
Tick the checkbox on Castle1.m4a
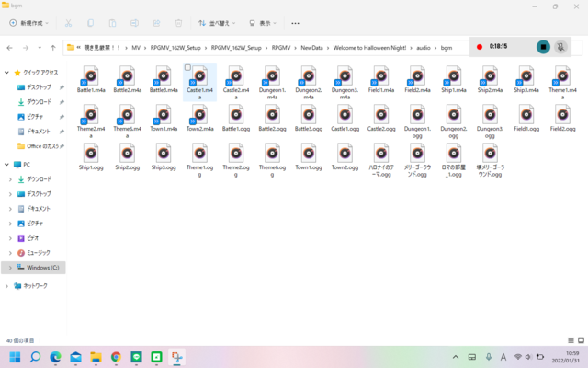point(187,67)
